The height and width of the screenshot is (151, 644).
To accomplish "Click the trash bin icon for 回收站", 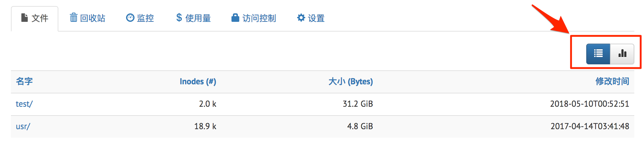I will 74,18.
